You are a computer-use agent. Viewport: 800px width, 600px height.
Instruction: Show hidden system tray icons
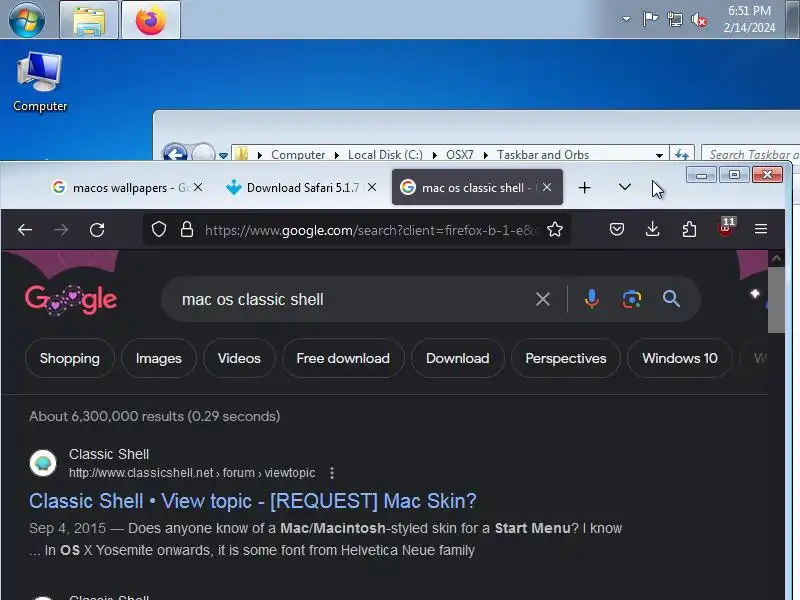(626, 19)
